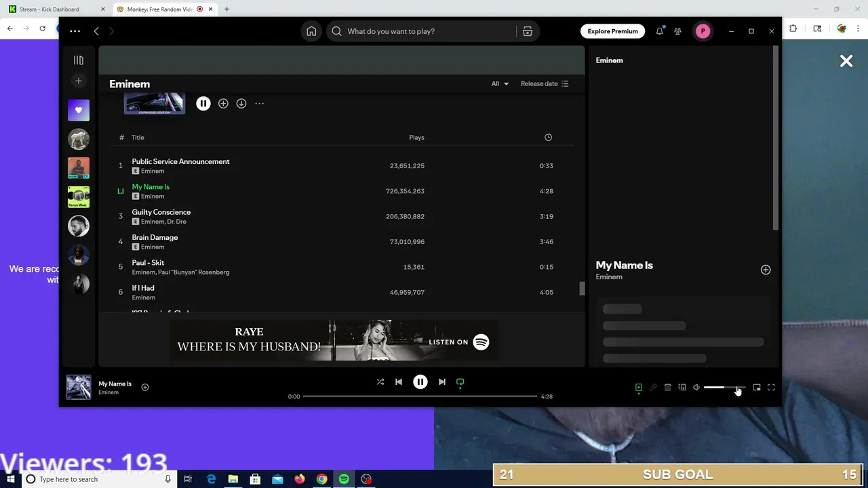Screen dimensions: 868x488
Task: Open the Paul "Bunyan" Rosenberg artist link
Action: (193, 272)
